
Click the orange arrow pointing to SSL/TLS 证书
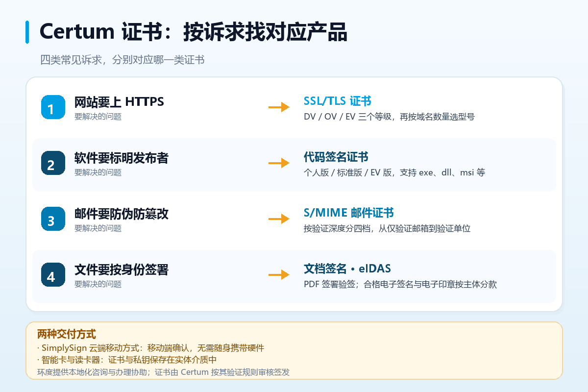[x=279, y=107]
